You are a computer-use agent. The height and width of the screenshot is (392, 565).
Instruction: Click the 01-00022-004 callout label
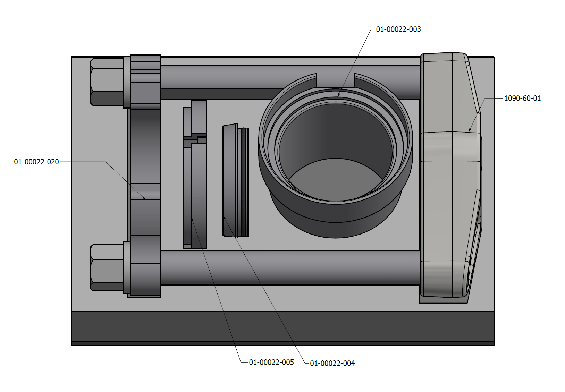click(x=332, y=364)
